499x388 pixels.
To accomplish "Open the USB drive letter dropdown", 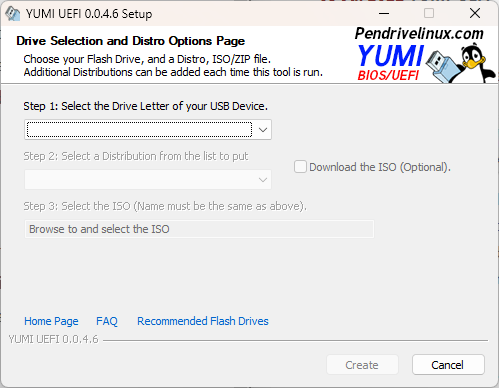I will coord(148,129).
